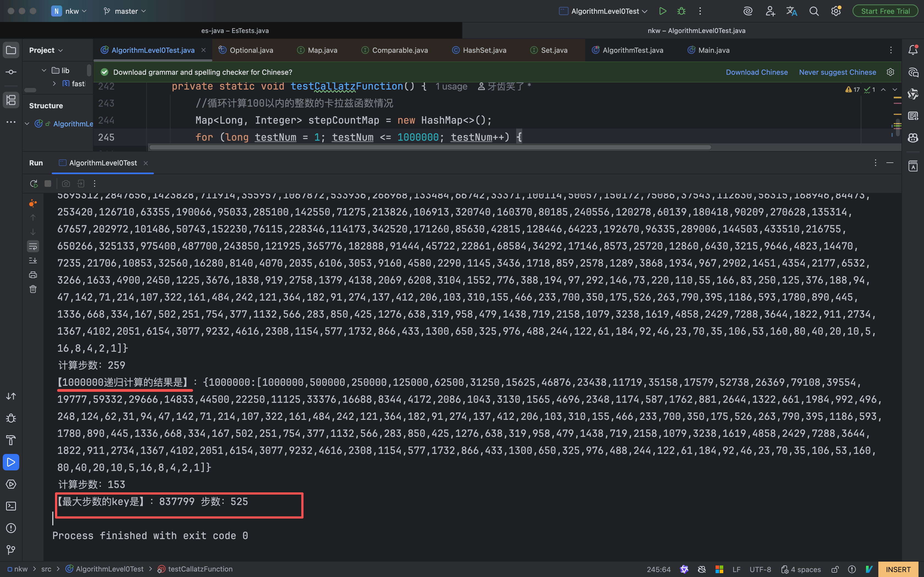The width and height of the screenshot is (924, 577).
Task: Click the Start Free Trial button
Action: click(x=885, y=11)
